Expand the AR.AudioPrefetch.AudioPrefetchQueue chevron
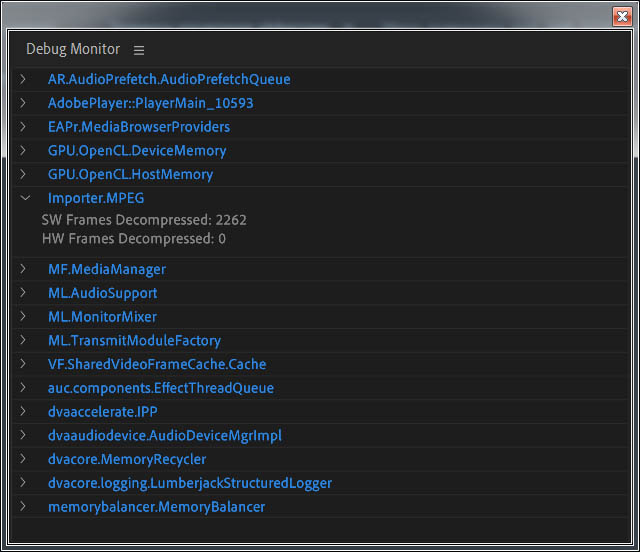The image size is (640, 552). click(x=25, y=79)
